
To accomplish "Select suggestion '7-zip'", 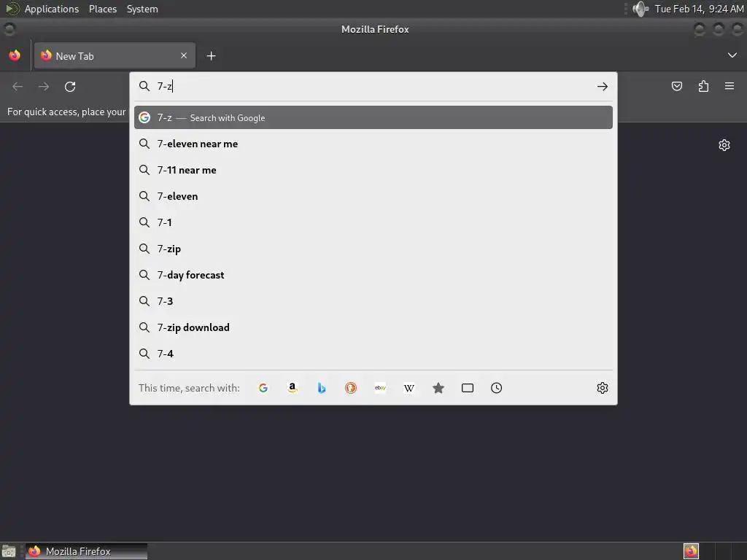I will pyautogui.click(x=373, y=249).
